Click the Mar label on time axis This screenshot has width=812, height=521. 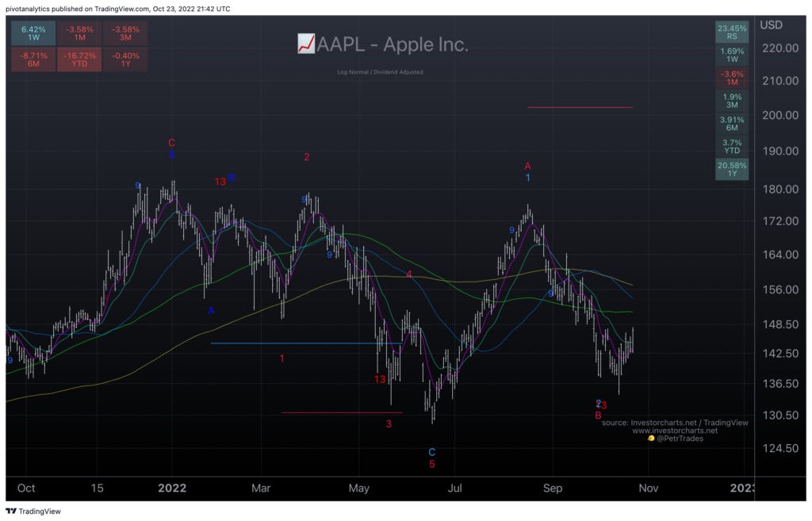(261, 488)
